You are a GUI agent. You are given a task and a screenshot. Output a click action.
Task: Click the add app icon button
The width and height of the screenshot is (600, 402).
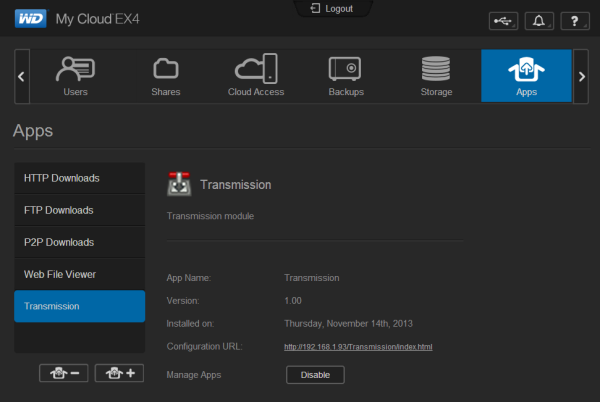click(x=119, y=373)
